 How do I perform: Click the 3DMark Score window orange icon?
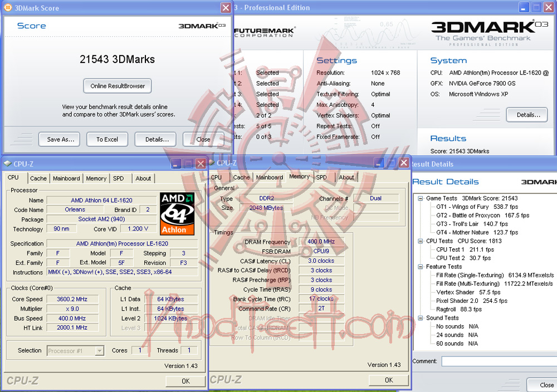(7, 7)
